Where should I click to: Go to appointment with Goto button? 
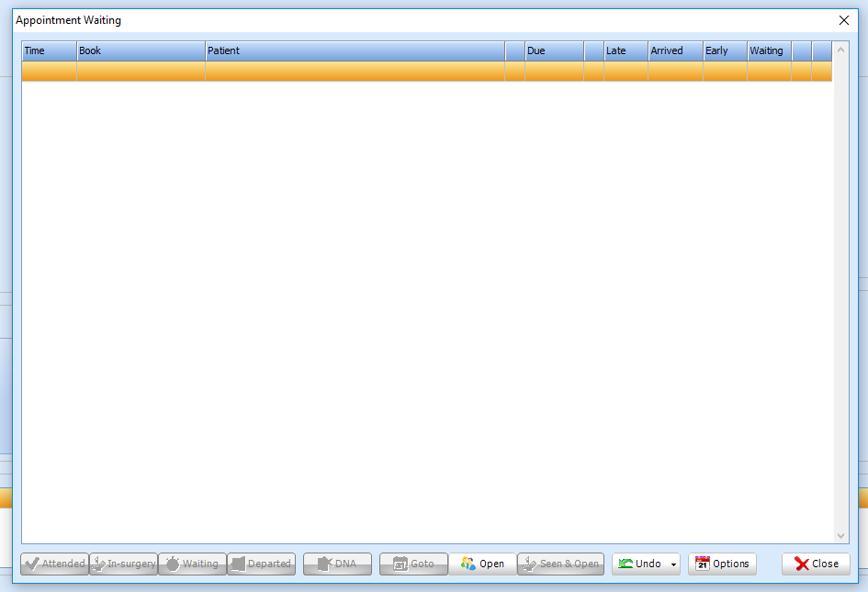(413, 564)
